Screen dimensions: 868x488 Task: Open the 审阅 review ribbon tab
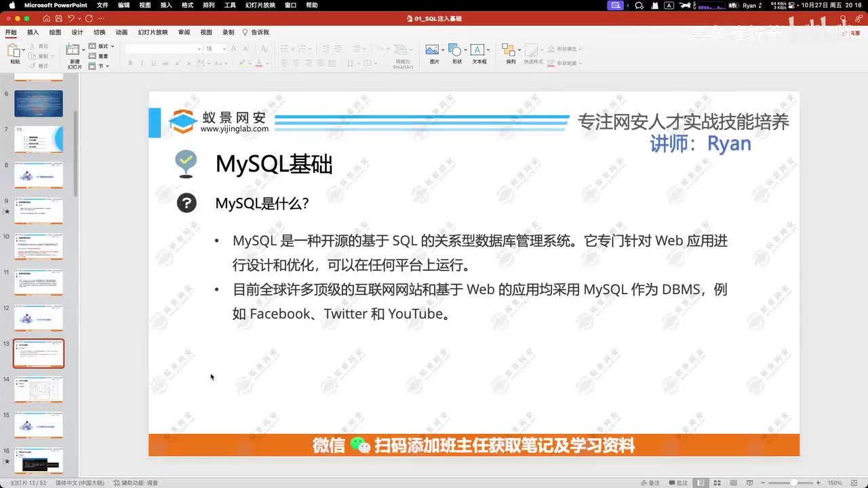(x=184, y=32)
